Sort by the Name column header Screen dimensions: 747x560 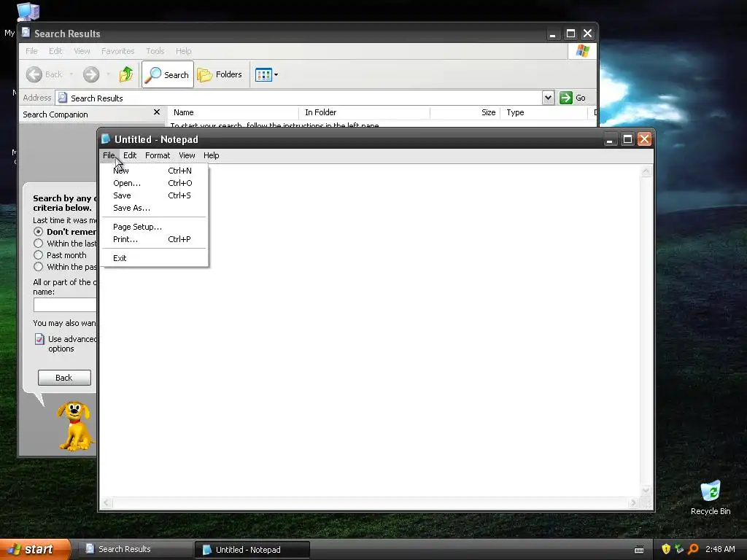[233, 112]
